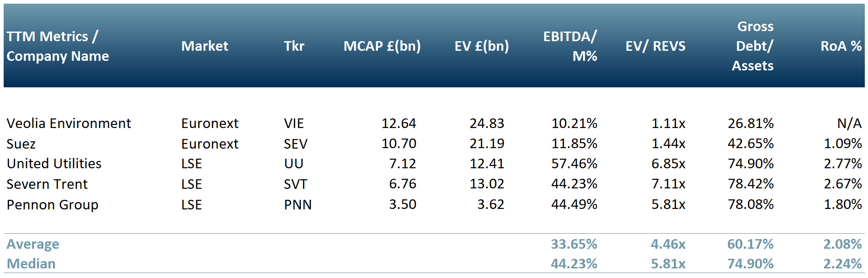The image size is (868, 278).
Task: Select the EV £(bn) column header
Action: pos(481,46)
